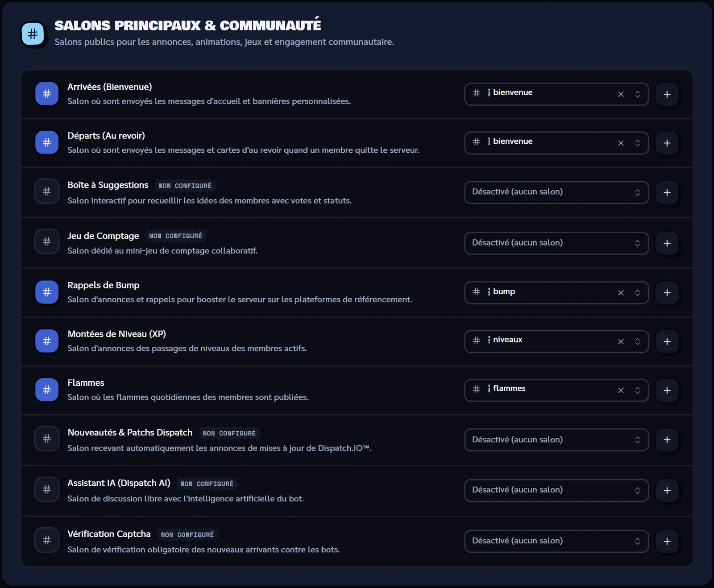Click the hash icon of Rappels de Bump row

(47, 292)
